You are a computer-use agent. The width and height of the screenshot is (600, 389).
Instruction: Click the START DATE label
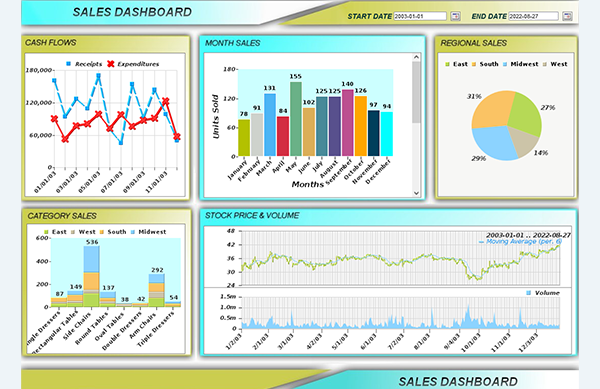point(369,16)
